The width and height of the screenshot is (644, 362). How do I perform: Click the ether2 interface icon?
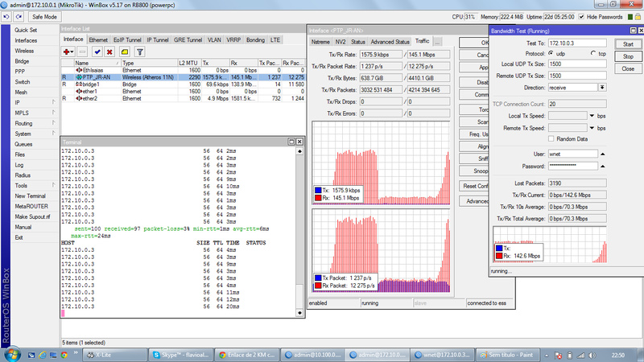(78, 98)
